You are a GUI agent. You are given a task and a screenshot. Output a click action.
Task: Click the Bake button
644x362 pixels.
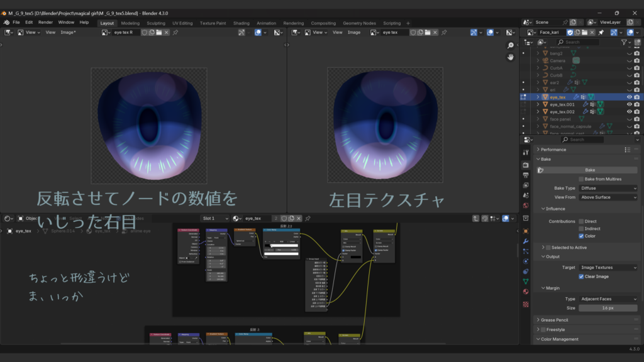[x=589, y=170]
